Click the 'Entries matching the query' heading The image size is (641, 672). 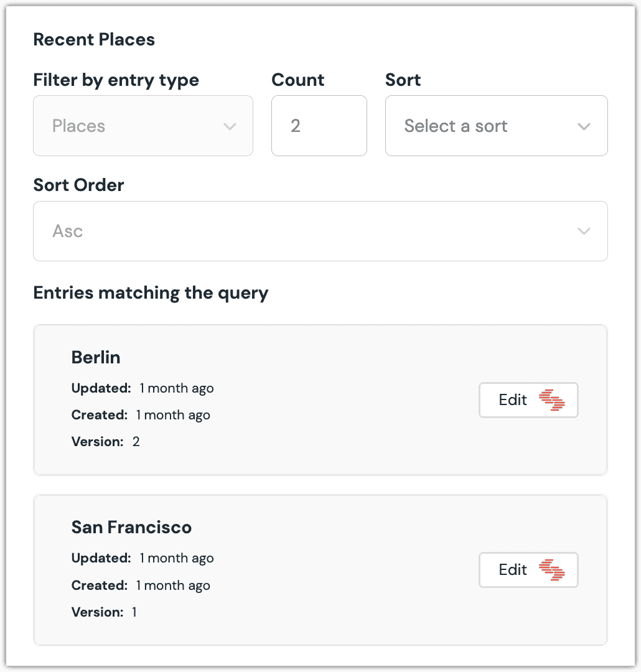pyautogui.click(x=151, y=293)
